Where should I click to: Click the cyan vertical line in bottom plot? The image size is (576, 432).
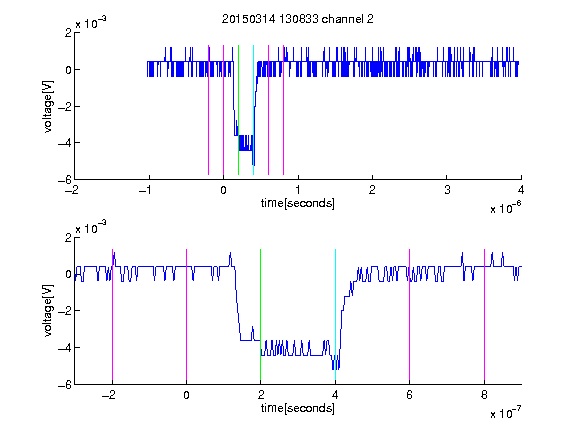[x=335, y=315]
